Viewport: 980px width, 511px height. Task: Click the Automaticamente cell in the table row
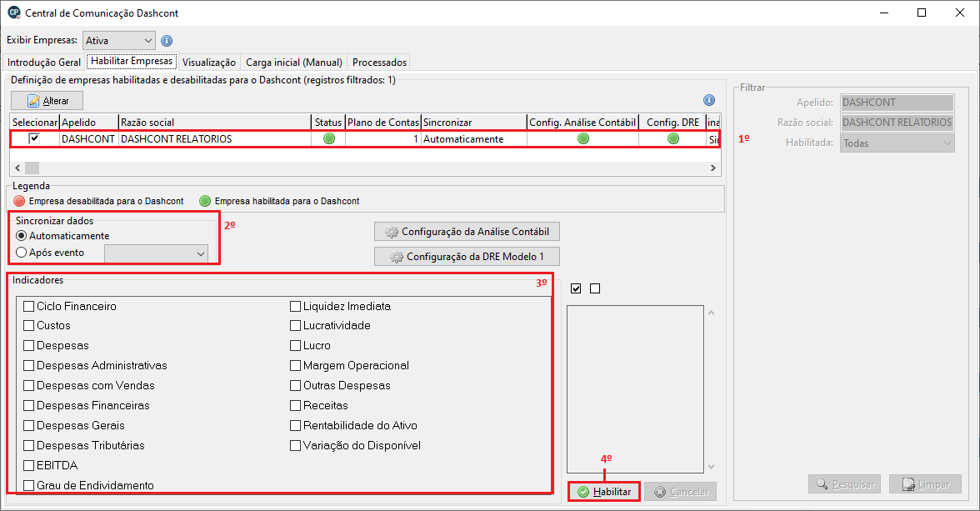click(x=473, y=139)
